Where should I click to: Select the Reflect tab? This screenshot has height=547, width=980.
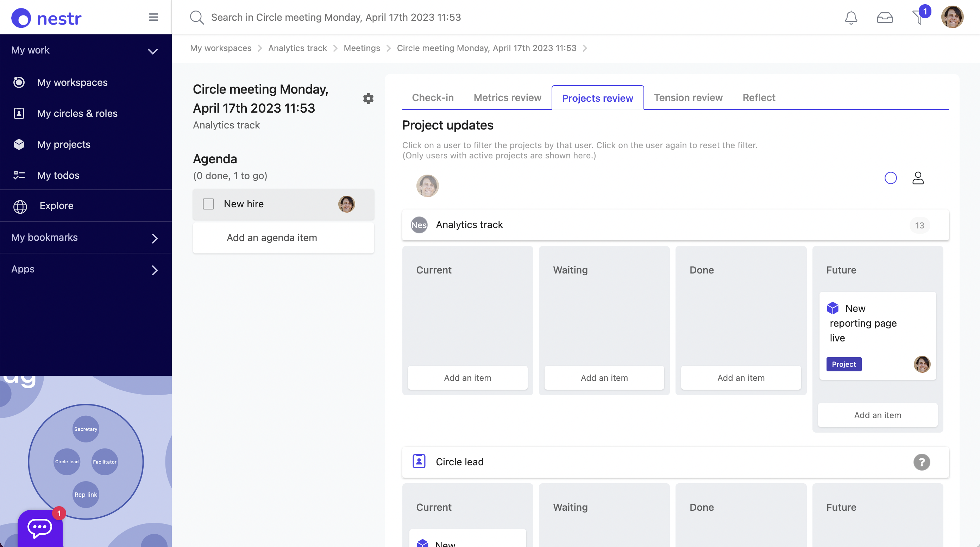tap(759, 97)
